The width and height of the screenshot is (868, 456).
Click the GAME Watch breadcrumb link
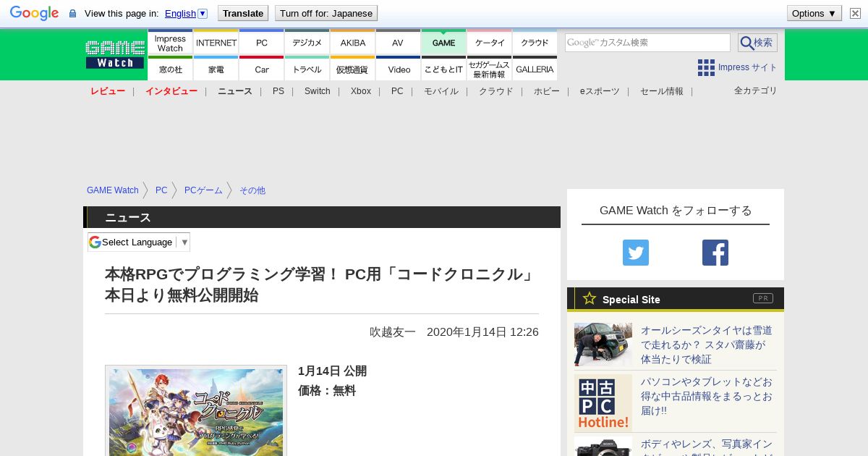pos(113,190)
